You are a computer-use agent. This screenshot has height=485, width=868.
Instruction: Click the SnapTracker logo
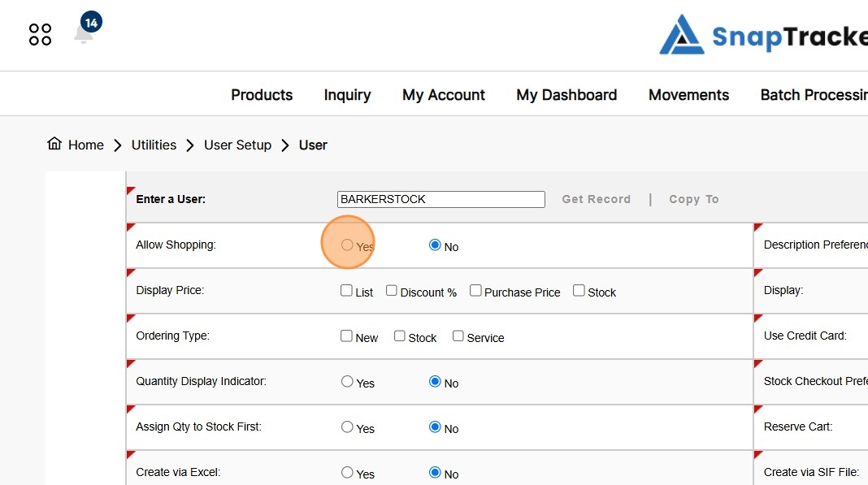tap(762, 36)
